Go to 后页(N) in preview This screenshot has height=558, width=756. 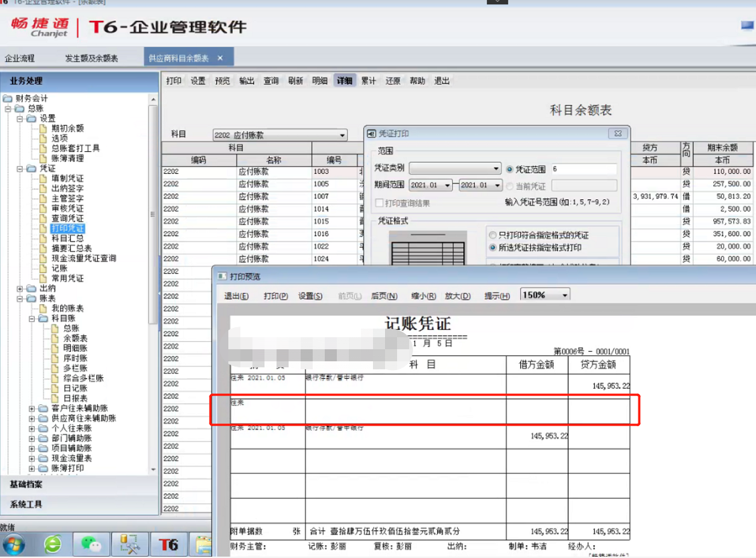coord(384,296)
